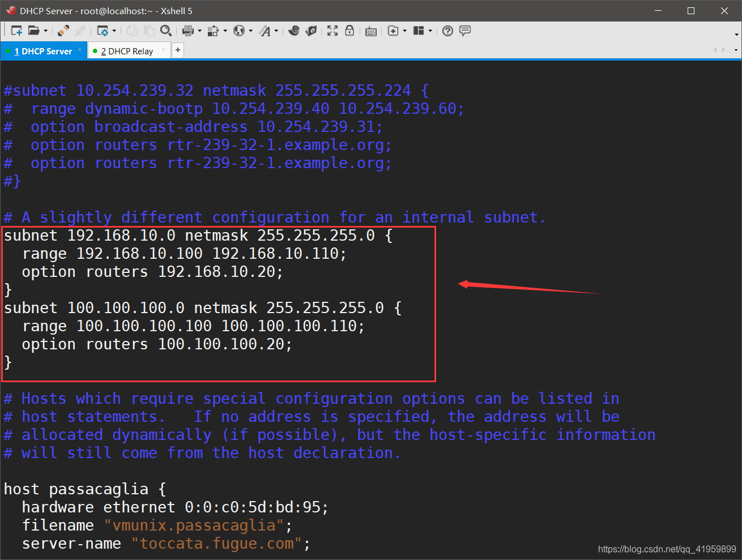Expand the layout arrangement dropdown arrow
Image resolution: width=742 pixels, height=560 pixels.
point(430,31)
